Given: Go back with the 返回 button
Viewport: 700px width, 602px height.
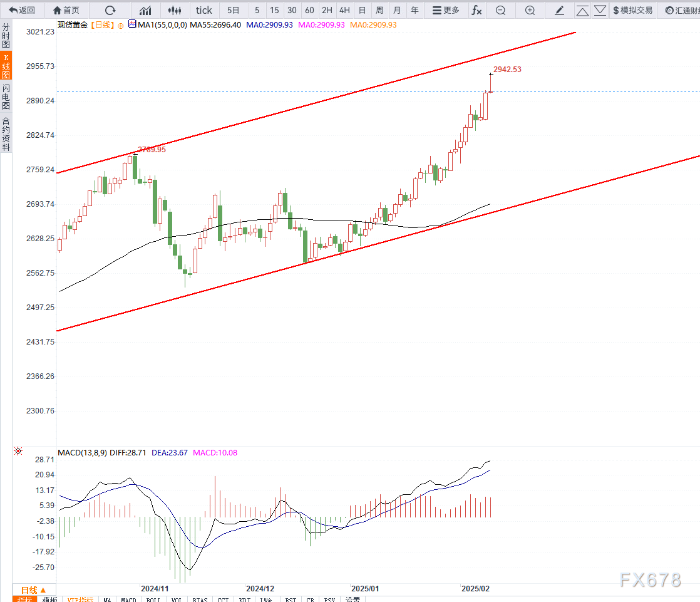Looking at the screenshot, I should (22, 10).
